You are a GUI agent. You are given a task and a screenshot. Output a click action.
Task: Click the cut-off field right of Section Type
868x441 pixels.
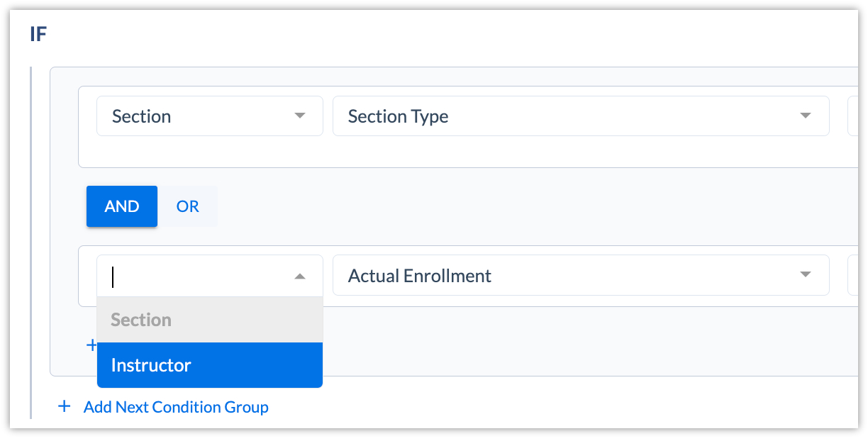[x=852, y=116]
